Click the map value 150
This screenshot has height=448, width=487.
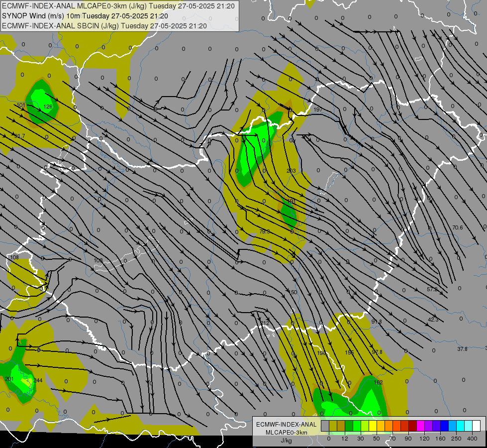(x=292, y=292)
